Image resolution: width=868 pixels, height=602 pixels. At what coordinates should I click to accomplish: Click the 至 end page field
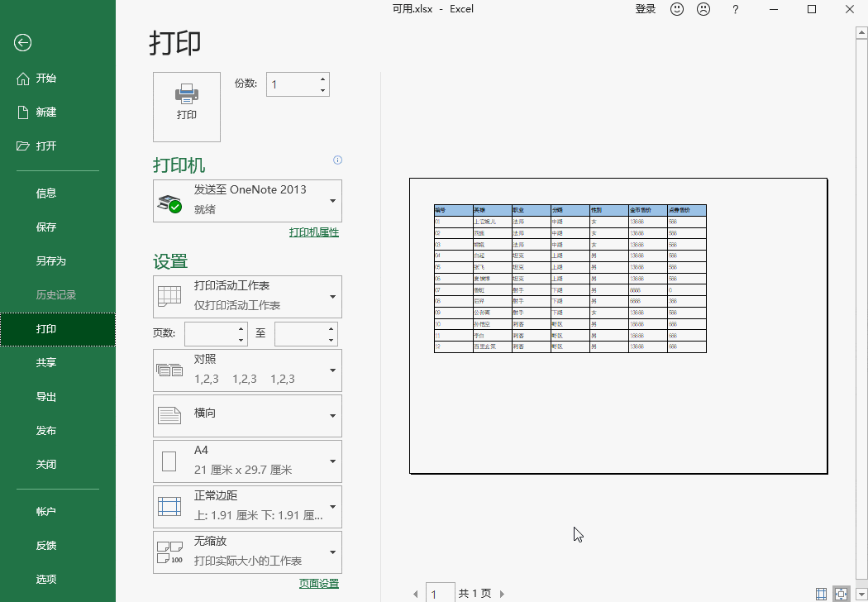tap(300, 333)
